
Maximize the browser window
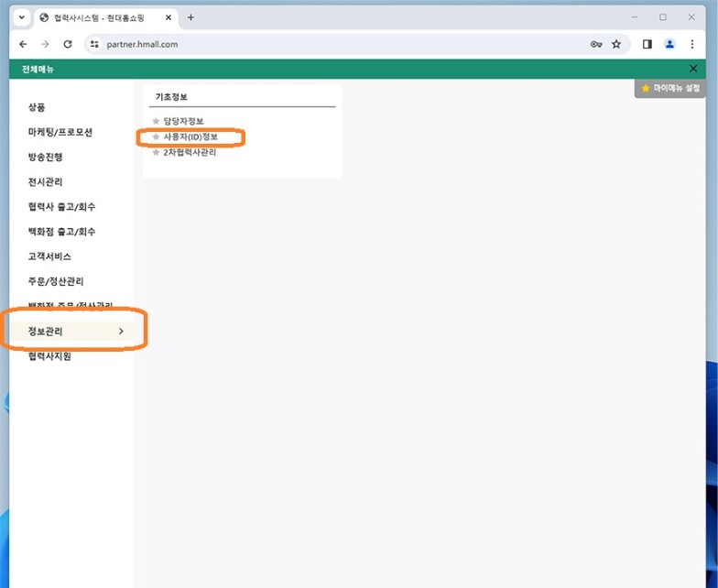663,17
